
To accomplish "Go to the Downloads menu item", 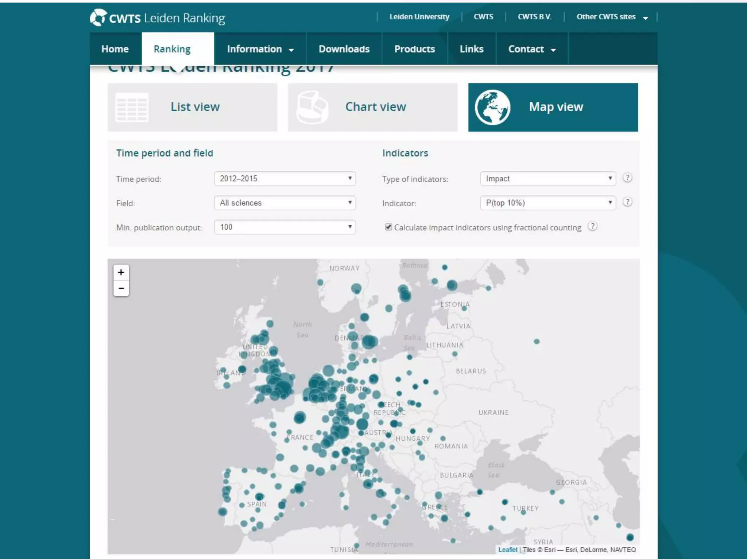I will point(344,49).
